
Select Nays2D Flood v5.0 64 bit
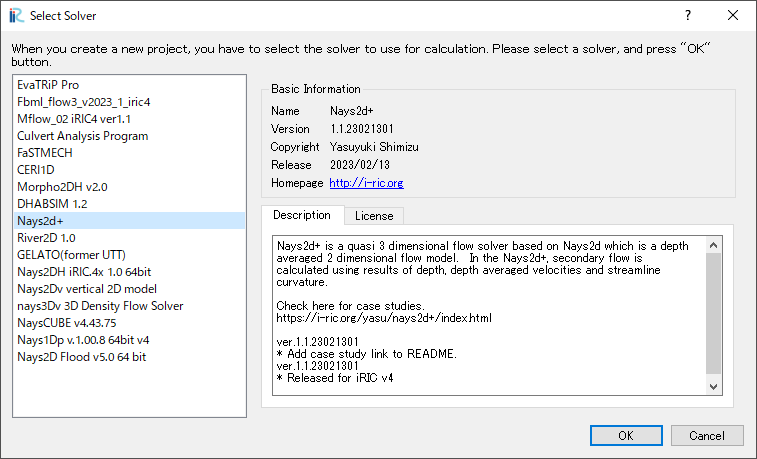coord(129,357)
